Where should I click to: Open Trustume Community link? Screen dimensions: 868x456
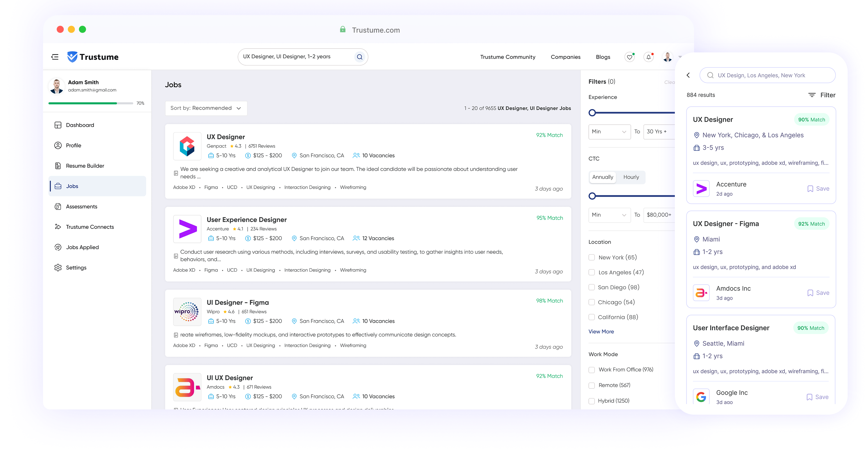pos(508,57)
